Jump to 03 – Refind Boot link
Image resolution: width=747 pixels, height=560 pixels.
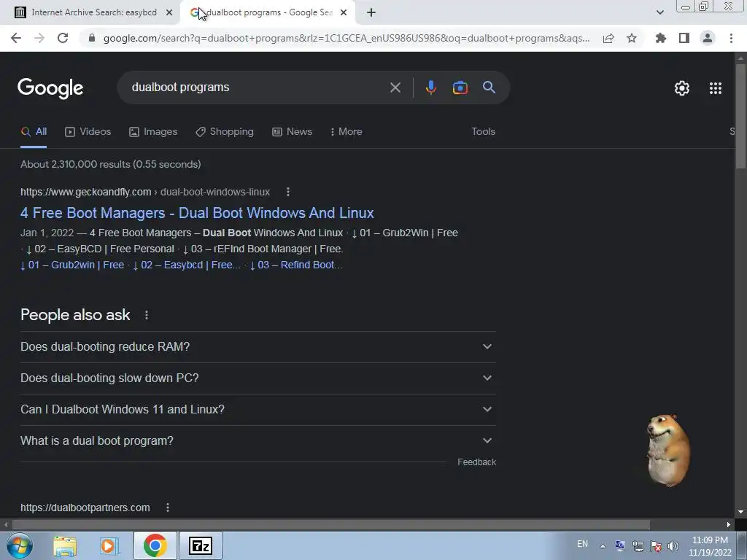coord(296,265)
